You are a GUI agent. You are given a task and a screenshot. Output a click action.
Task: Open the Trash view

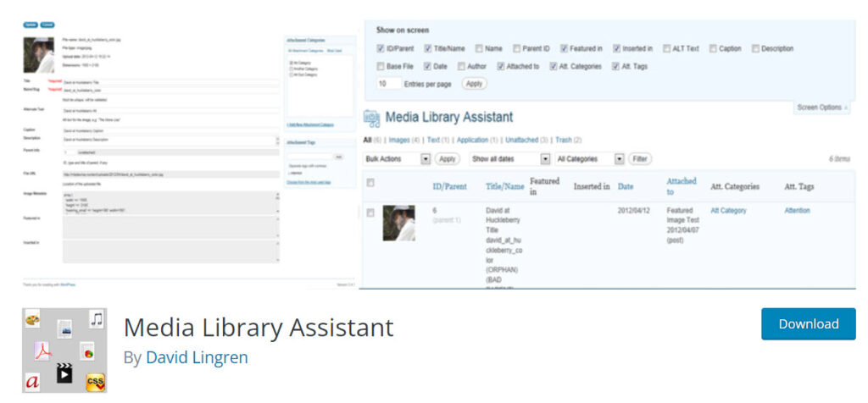coord(564,141)
